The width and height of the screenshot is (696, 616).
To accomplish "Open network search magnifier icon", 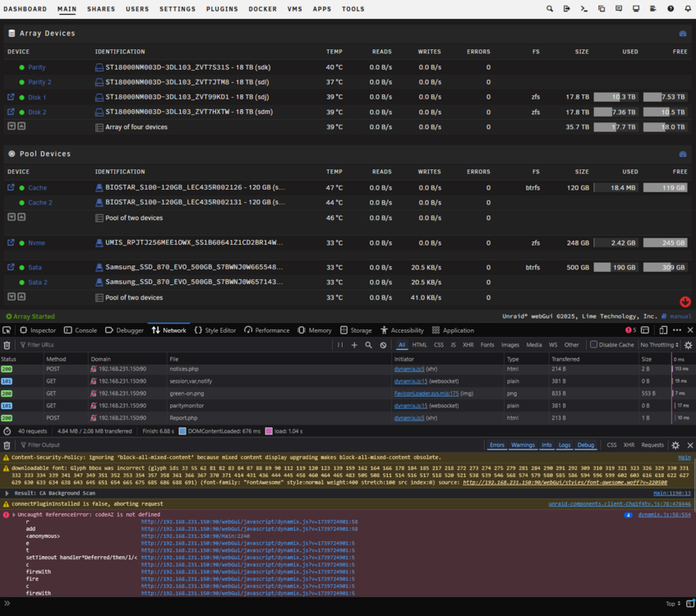I will (x=368, y=345).
